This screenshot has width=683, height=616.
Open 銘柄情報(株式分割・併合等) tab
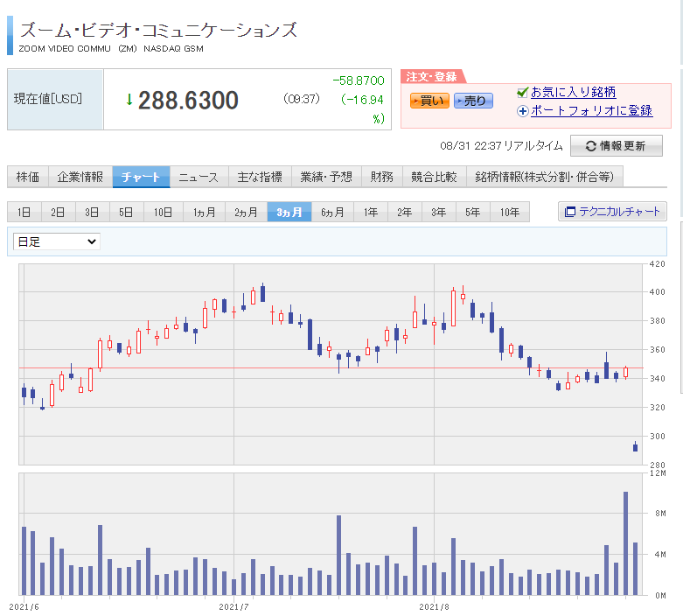pyautogui.click(x=545, y=177)
